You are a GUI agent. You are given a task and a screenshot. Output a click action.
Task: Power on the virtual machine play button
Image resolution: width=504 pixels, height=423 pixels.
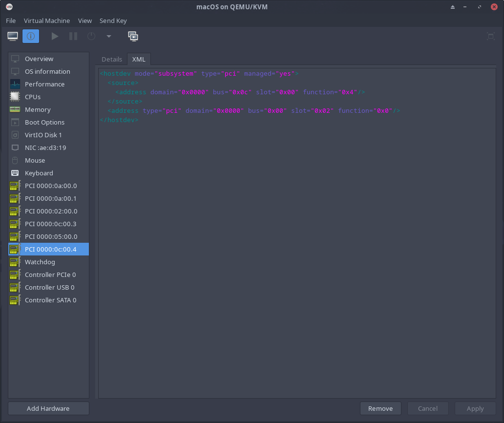55,36
